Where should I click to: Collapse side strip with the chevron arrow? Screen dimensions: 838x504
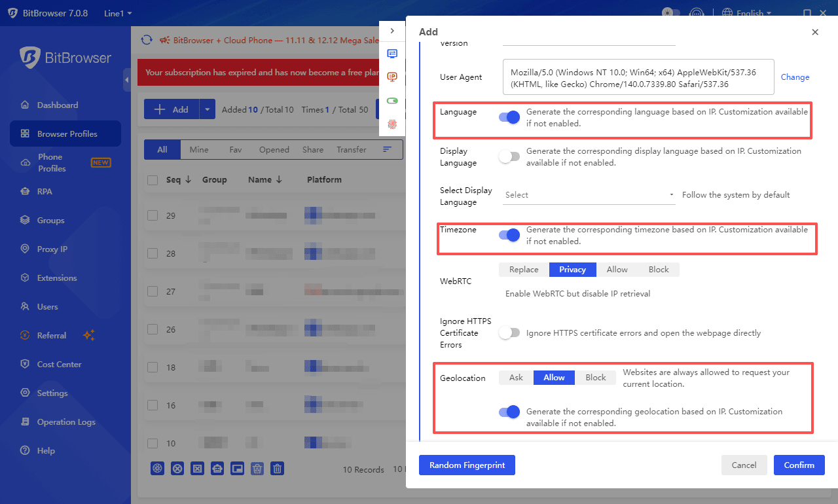coord(392,31)
